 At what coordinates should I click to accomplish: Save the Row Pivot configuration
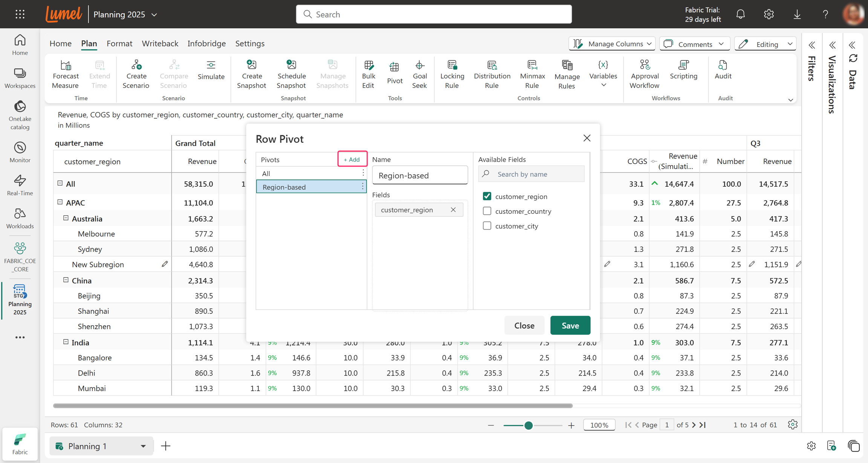click(570, 325)
